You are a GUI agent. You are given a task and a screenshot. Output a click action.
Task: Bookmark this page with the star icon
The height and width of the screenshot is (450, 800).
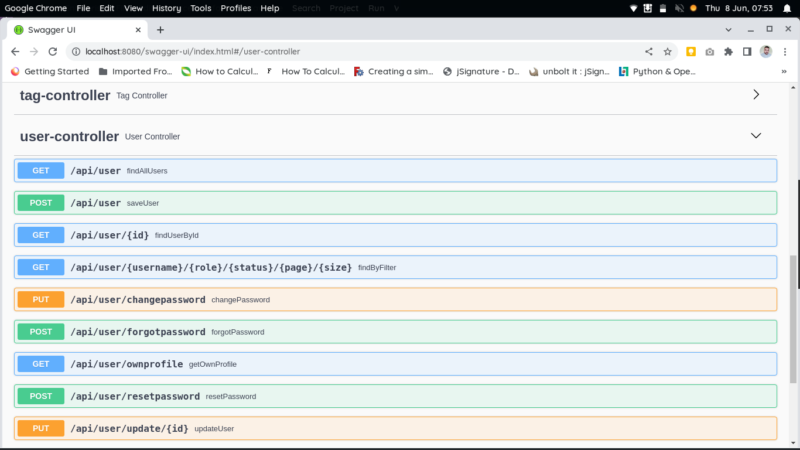[667, 51]
